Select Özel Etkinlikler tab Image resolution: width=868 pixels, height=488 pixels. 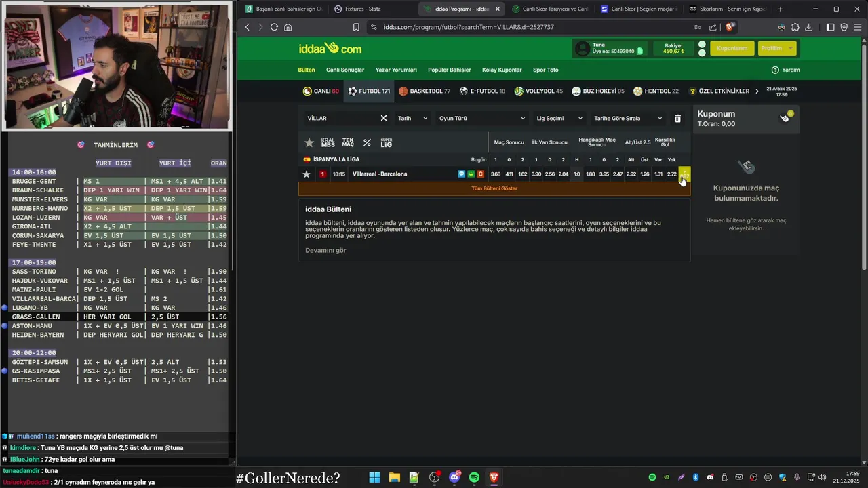[719, 91]
